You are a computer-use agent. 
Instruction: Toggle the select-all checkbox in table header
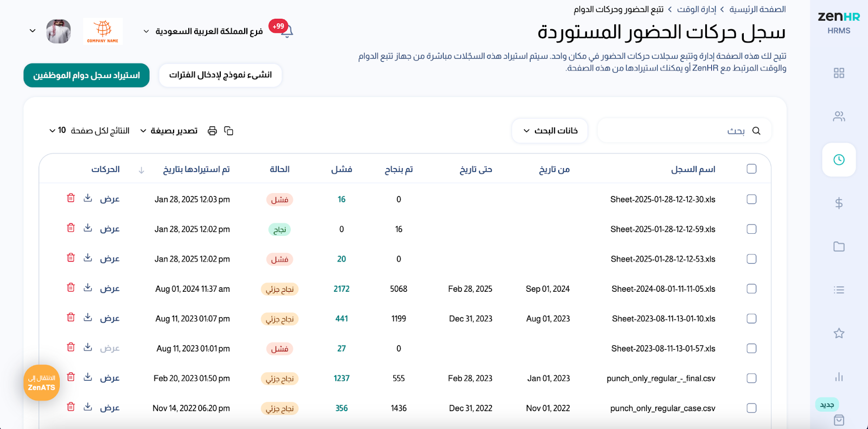751,169
